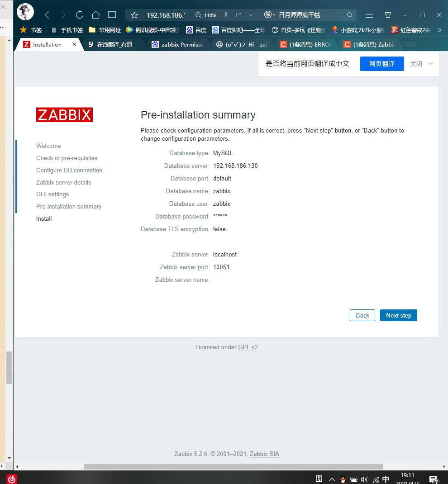
Task: Click the 192.168.186.1 address field
Action: (x=166, y=15)
